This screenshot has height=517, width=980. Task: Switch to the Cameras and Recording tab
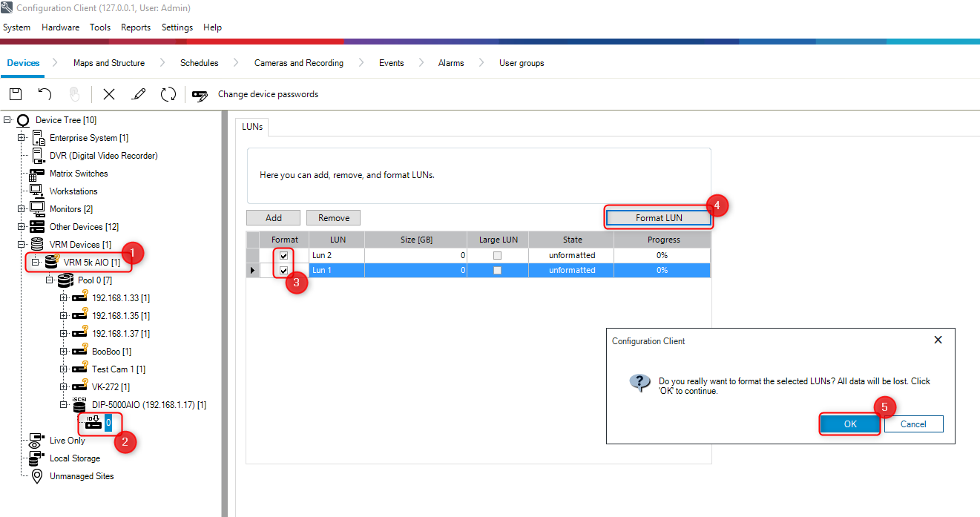[298, 63]
